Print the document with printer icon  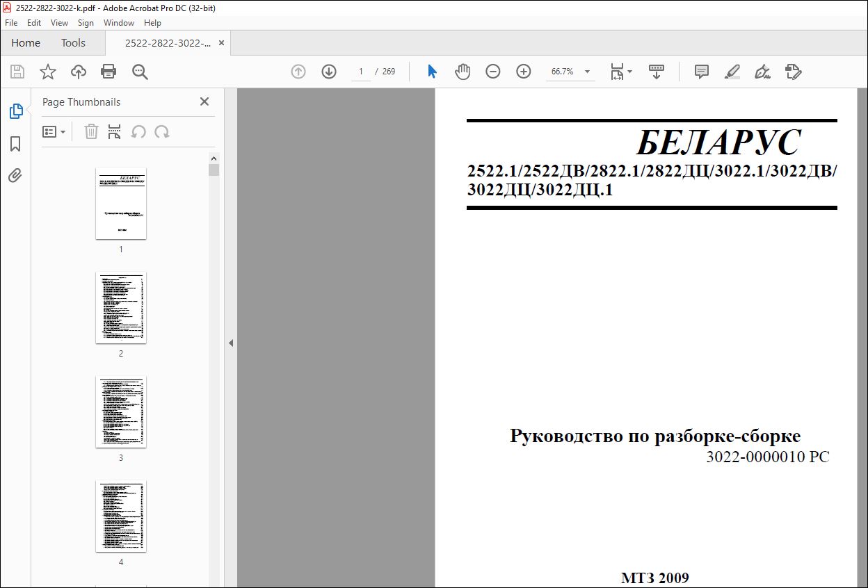(108, 72)
